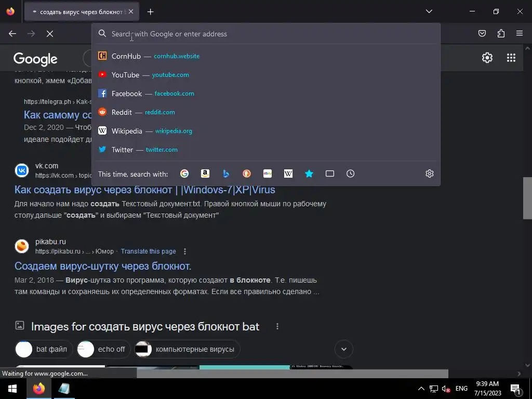Search open tabs using tab icon

330,174
